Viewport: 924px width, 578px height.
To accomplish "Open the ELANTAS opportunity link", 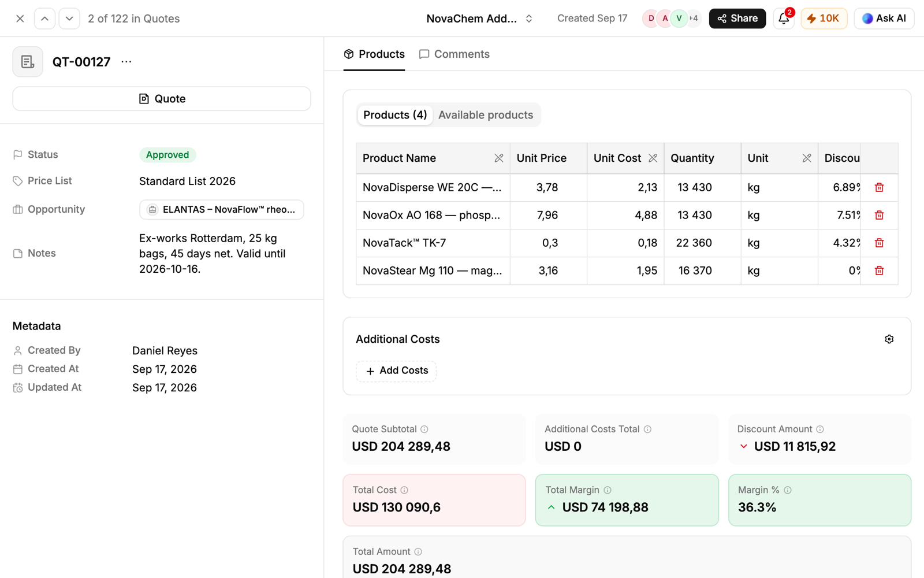I will 222,210.
